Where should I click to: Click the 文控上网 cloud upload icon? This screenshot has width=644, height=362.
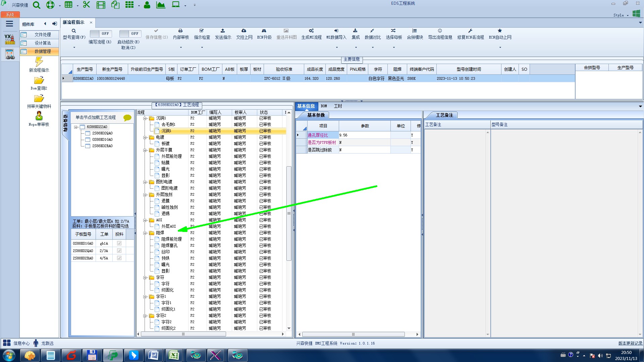pyautogui.click(x=244, y=31)
